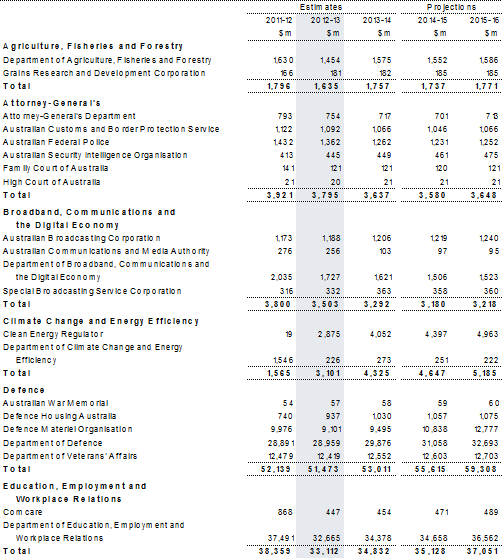Select the Agriculture total value 1,796

click(279, 86)
